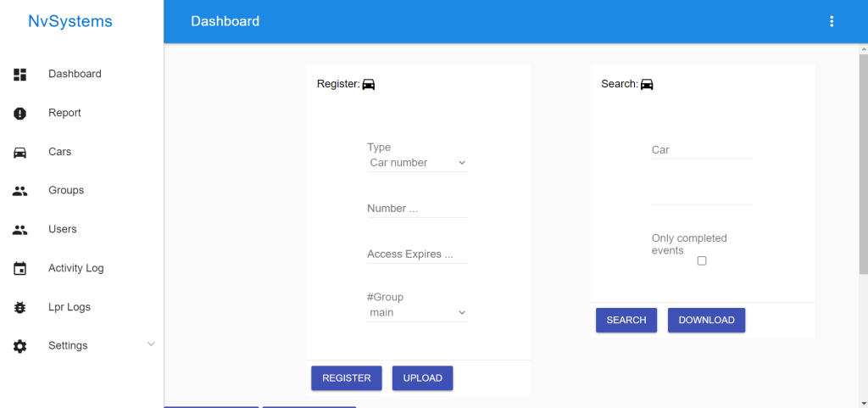The width and height of the screenshot is (868, 408).
Task: Open the three-dot menu in header
Action: pyautogui.click(x=831, y=21)
